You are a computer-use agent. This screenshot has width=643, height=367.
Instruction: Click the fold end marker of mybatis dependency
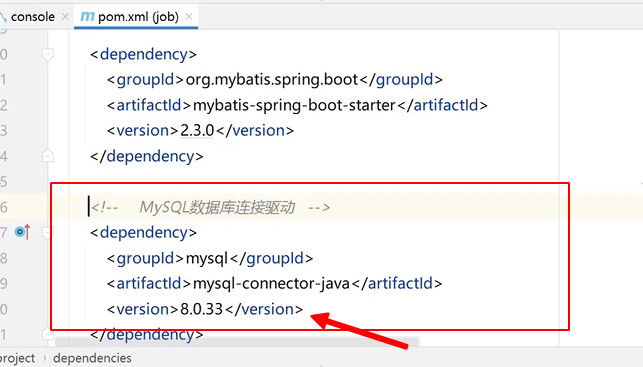[48, 156]
